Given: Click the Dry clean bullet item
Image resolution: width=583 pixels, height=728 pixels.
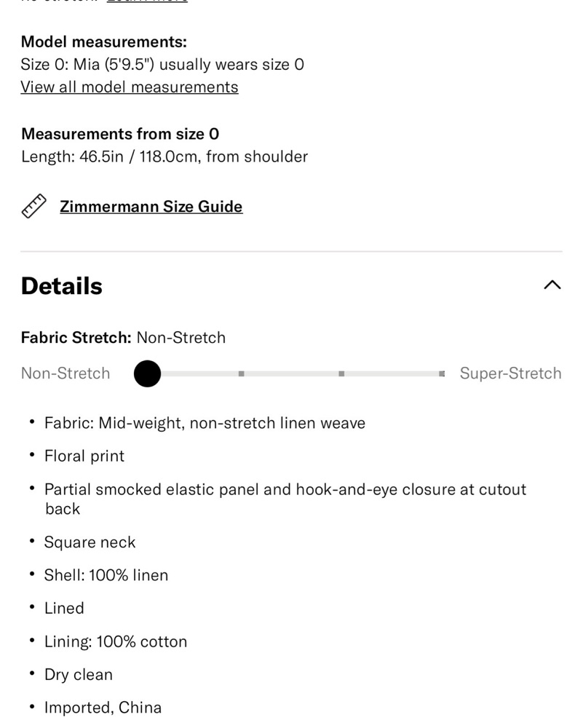Looking at the screenshot, I should coord(79,675).
